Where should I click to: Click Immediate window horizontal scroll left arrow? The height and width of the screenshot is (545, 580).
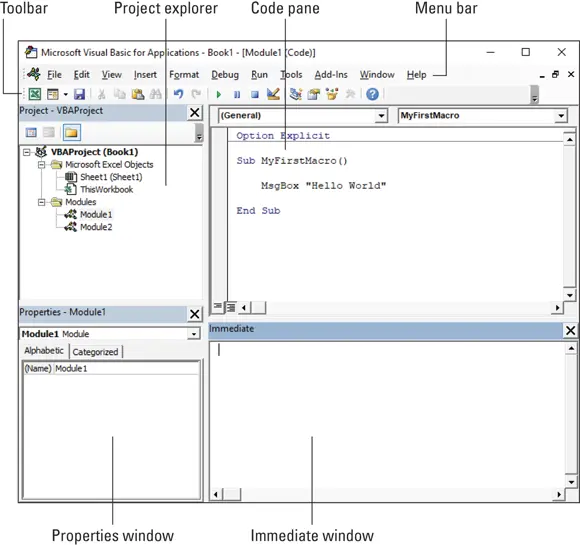click(x=216, y=494)
